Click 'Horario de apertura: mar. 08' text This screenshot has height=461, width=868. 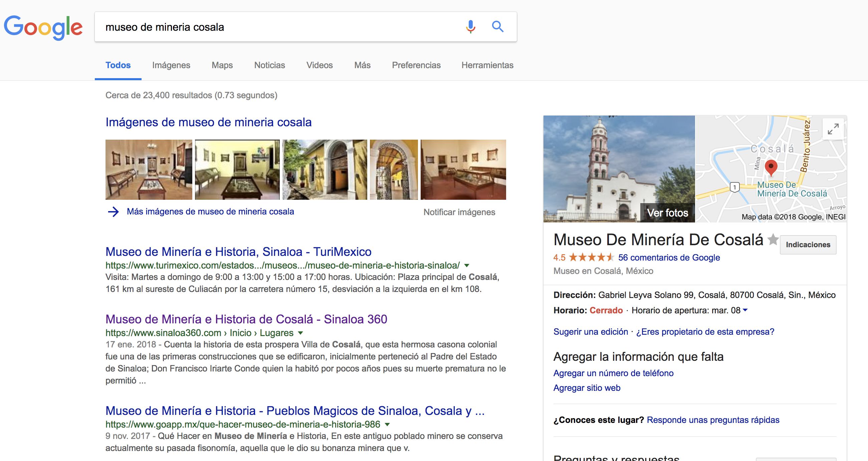(686, 310)
